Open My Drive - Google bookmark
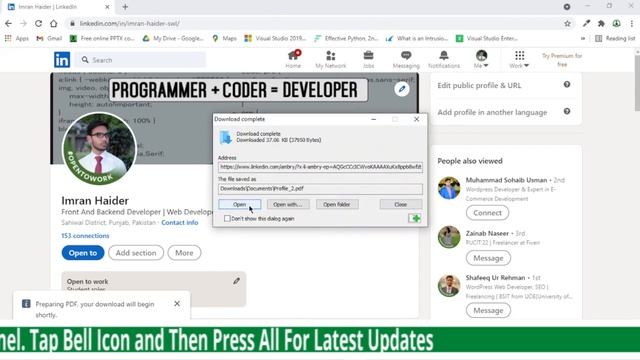This screenshot has height=360, width=640. [173, 38]
